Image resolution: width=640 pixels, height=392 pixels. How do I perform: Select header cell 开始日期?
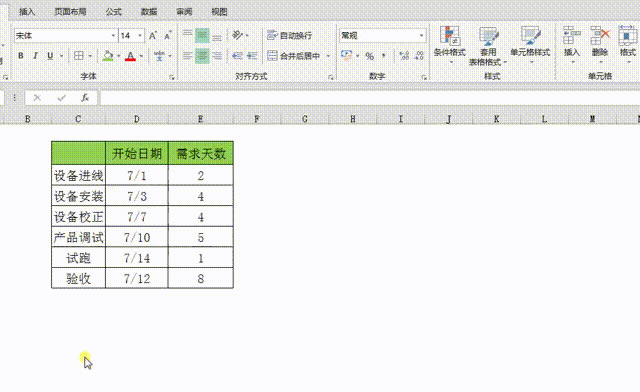click(x=137, y=154)
